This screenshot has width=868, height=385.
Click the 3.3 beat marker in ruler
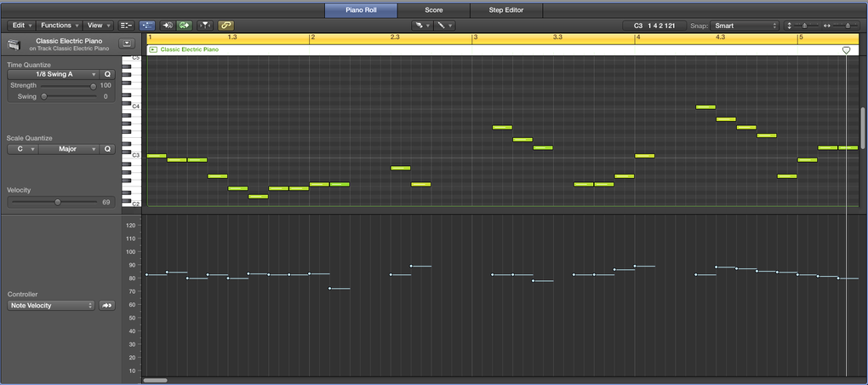[x=557, y=37]
